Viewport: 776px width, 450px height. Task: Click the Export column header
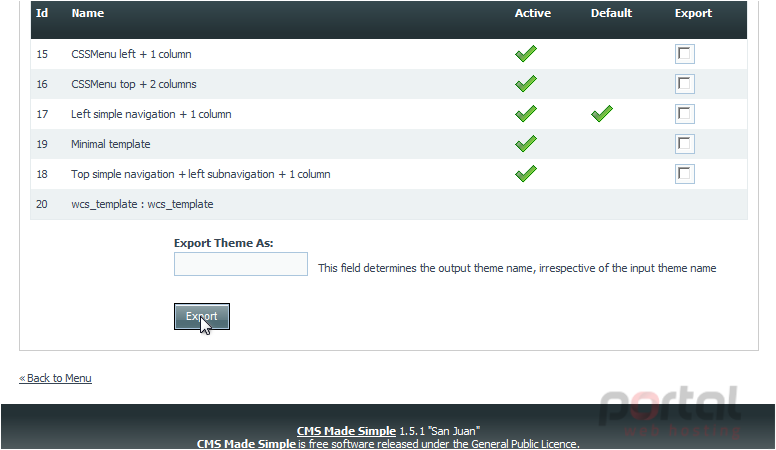(693, 13)
